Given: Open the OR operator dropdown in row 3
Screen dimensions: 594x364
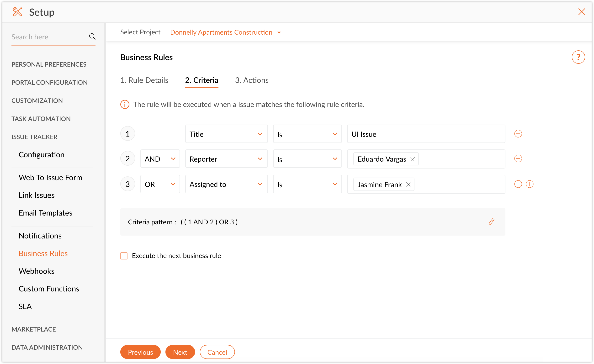Looking at the screenshot, I should click(x=160, y=184).
